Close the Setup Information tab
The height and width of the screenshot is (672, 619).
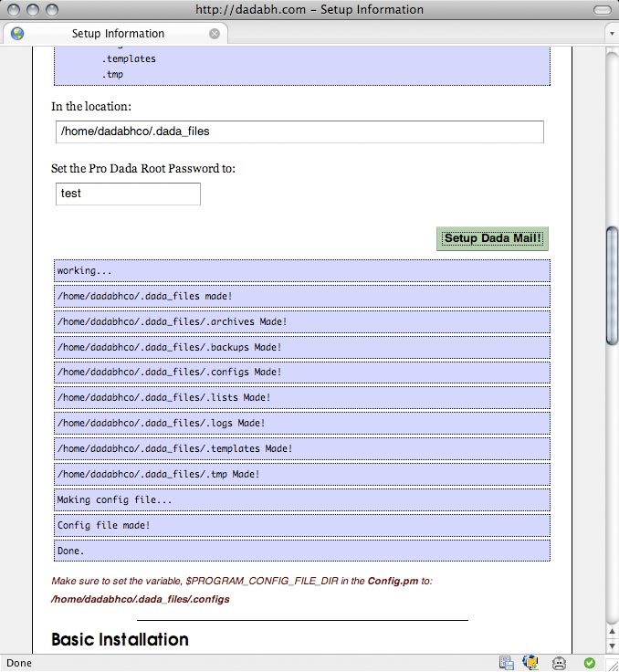pos(215,34)
